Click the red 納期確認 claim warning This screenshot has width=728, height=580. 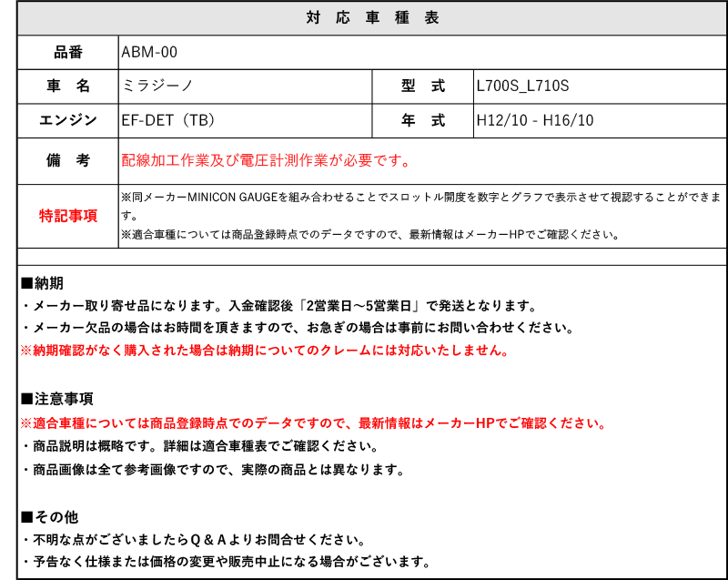coord(264,351)
